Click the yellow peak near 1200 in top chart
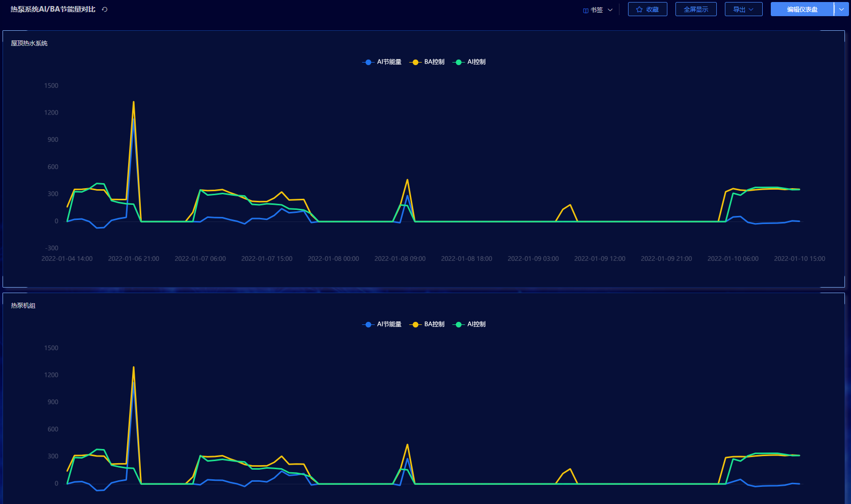The image size is (851, 504). [134, 102]
